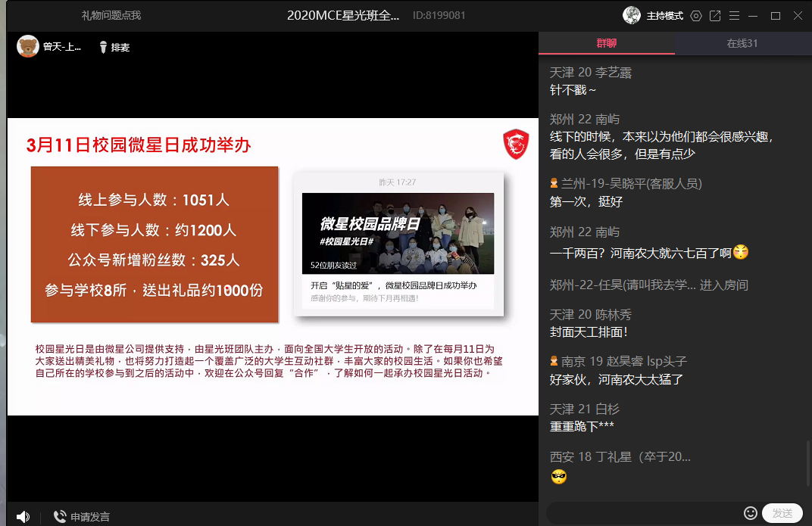
Task: Click the phone icon for 申请发言
Action: click(x=60, y=516)
